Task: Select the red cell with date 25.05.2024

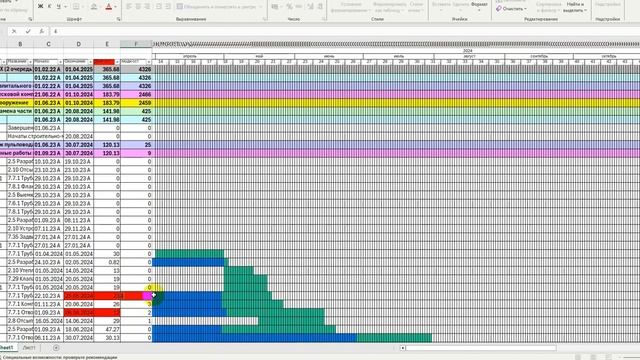Action: click(78, 296)
